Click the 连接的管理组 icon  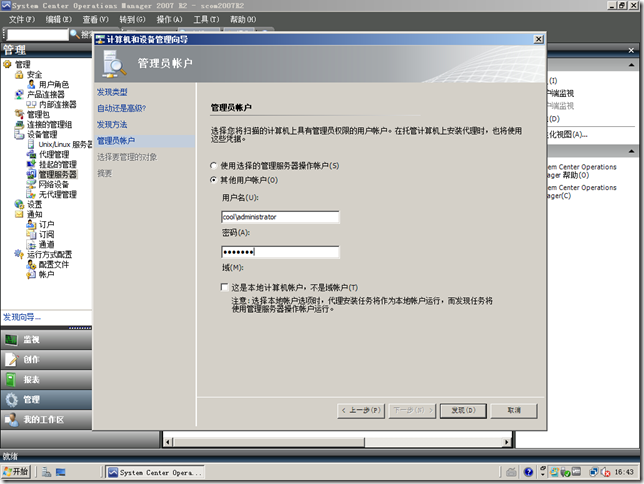click(19, 124)
